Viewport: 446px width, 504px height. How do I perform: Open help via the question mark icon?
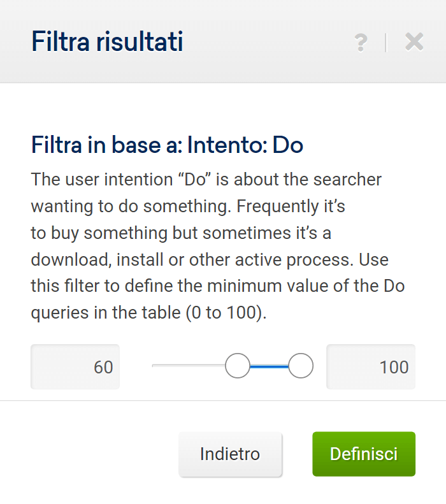coord(361,43)
